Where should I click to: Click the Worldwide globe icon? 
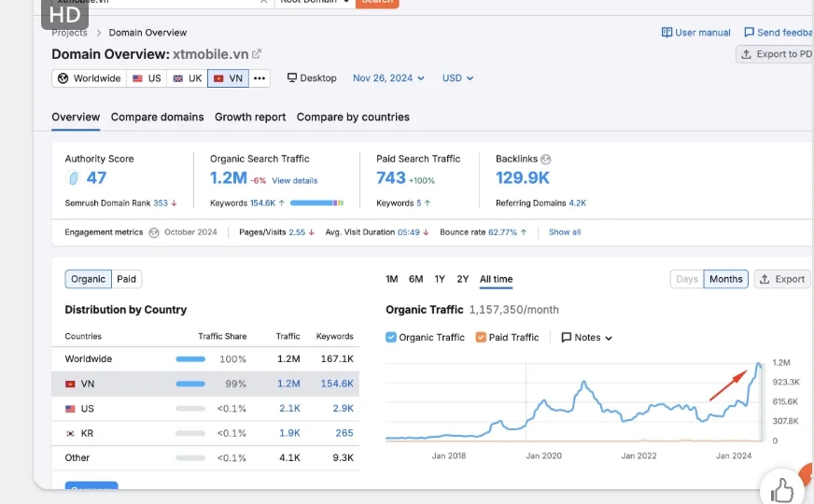pos(63,78)
